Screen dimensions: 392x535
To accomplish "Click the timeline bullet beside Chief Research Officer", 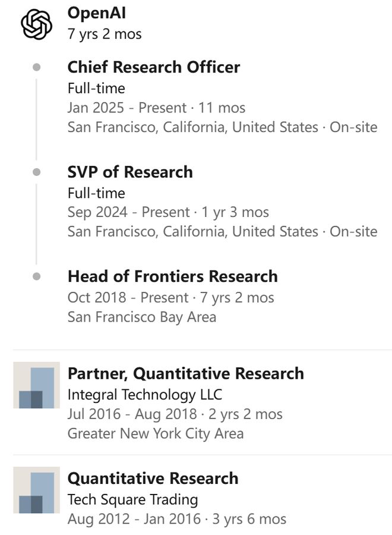I will 37,67.
